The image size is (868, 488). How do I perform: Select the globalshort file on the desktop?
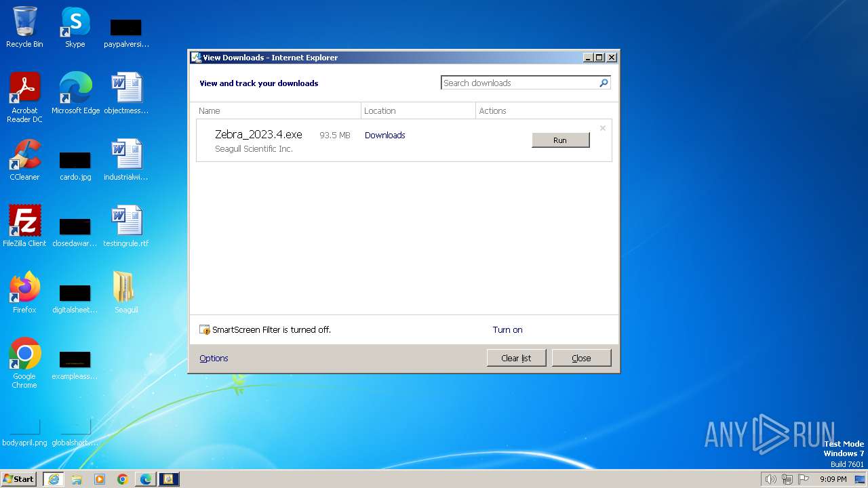(x=75, y=432)
